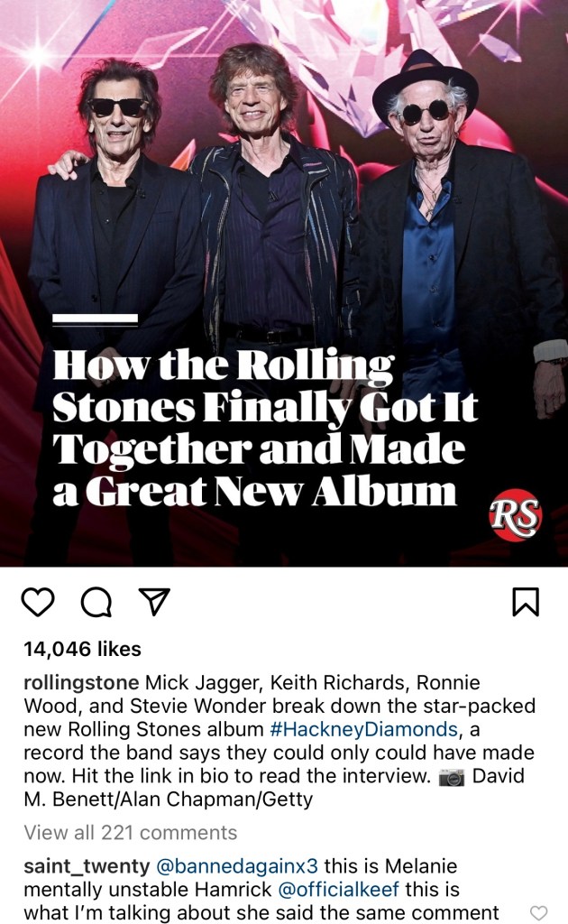
Task: Tap the camera emoji in caption
Action: pyautogui.click(x=452, y=777)
